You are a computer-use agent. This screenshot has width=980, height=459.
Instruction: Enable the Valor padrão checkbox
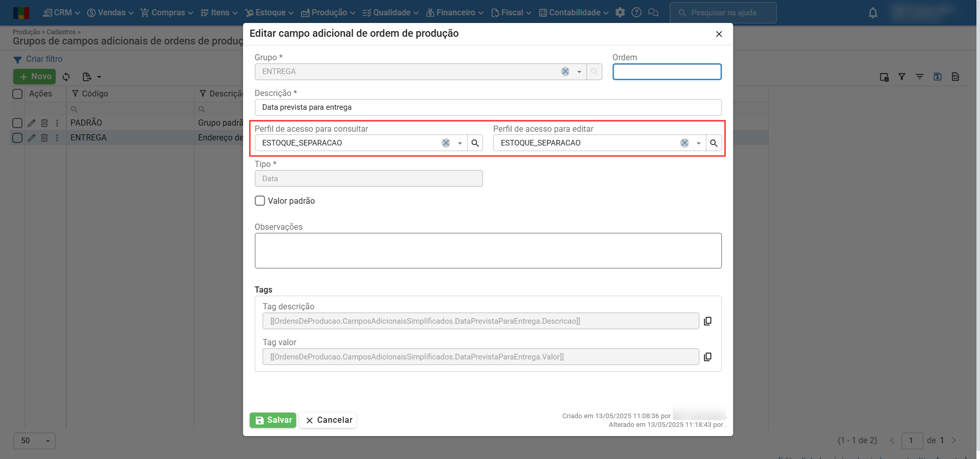[x=260, y=201]
